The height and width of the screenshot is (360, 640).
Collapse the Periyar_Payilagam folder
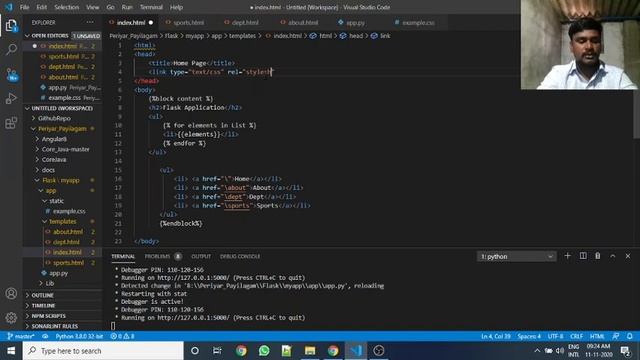62,129
